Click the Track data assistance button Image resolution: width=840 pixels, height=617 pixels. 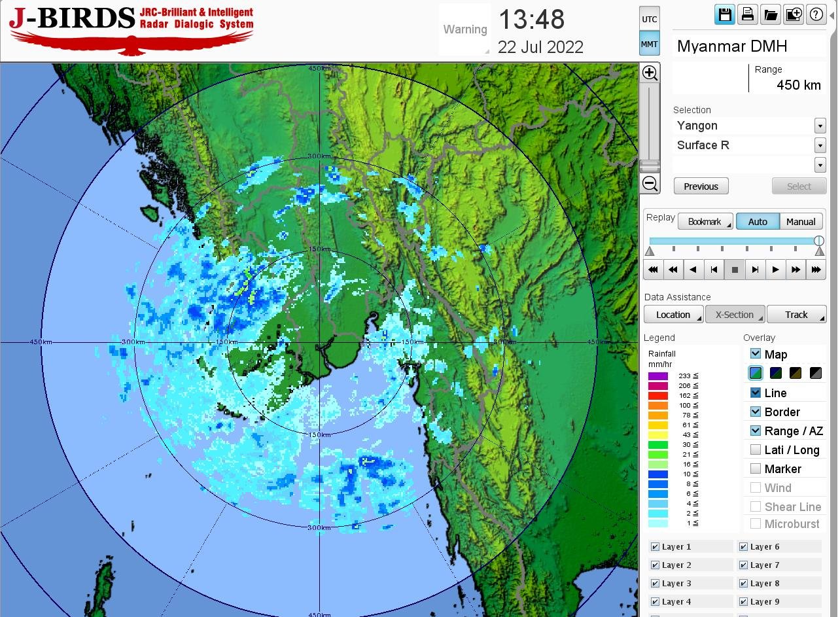point(796,315)
